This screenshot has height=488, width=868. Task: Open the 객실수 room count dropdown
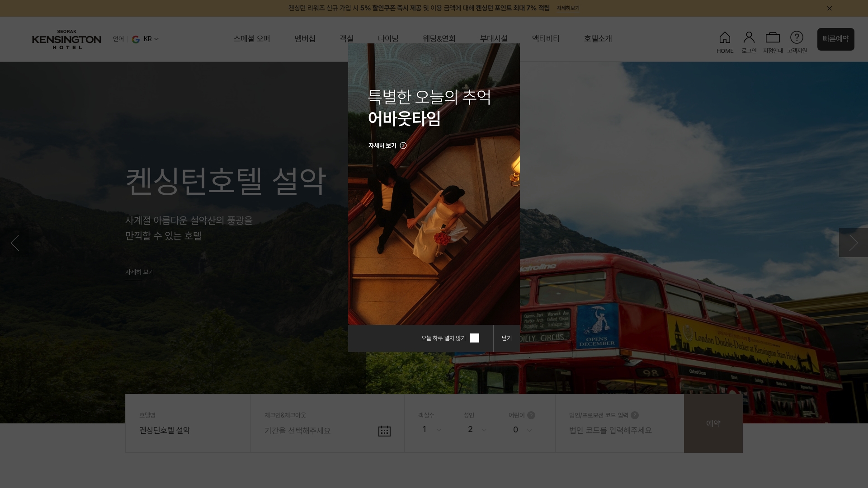[431, 430]
